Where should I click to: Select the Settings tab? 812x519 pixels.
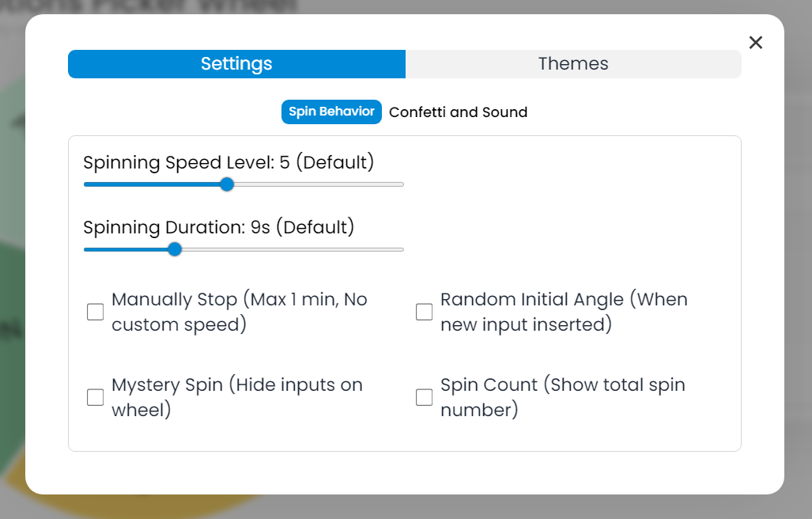(x=236, y=63)
